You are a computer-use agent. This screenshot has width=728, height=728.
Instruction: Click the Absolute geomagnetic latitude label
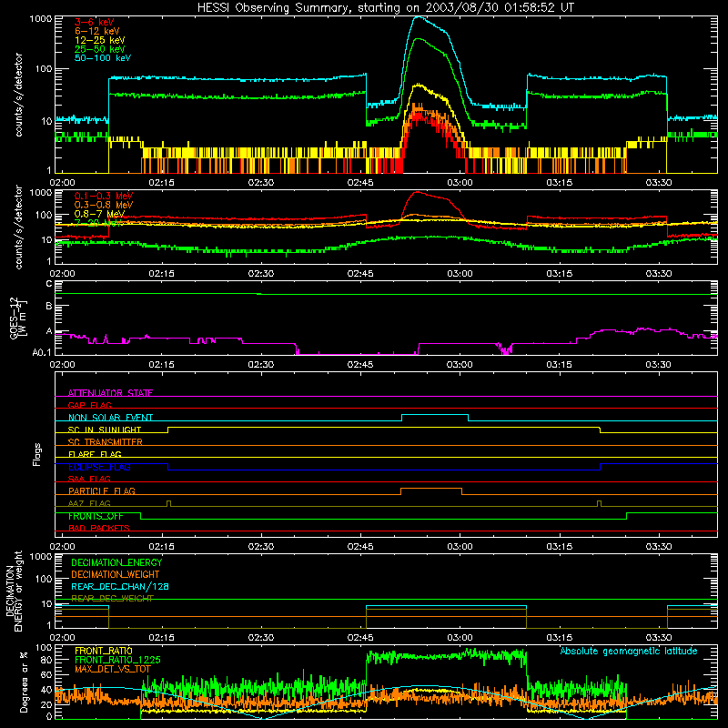point(629,652)
